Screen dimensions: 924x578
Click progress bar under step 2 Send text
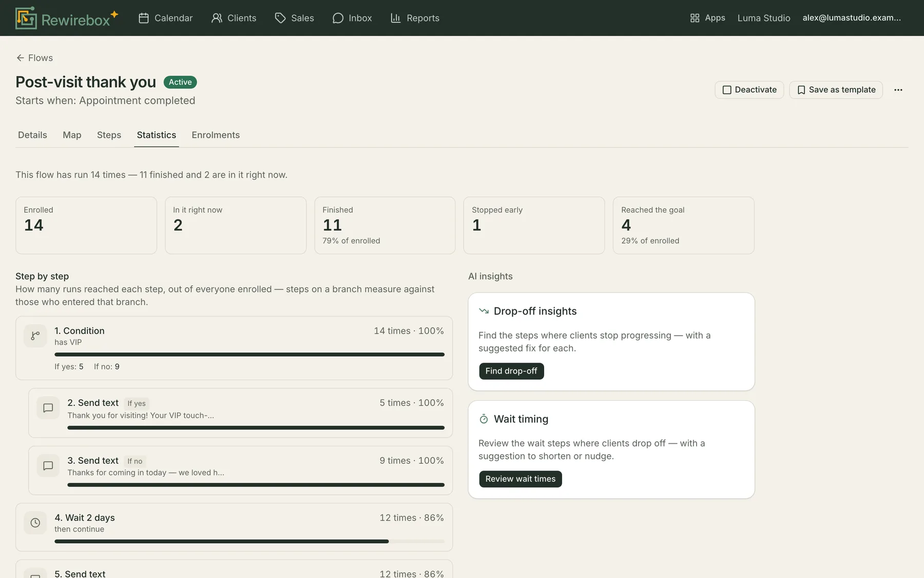(256, 427)
